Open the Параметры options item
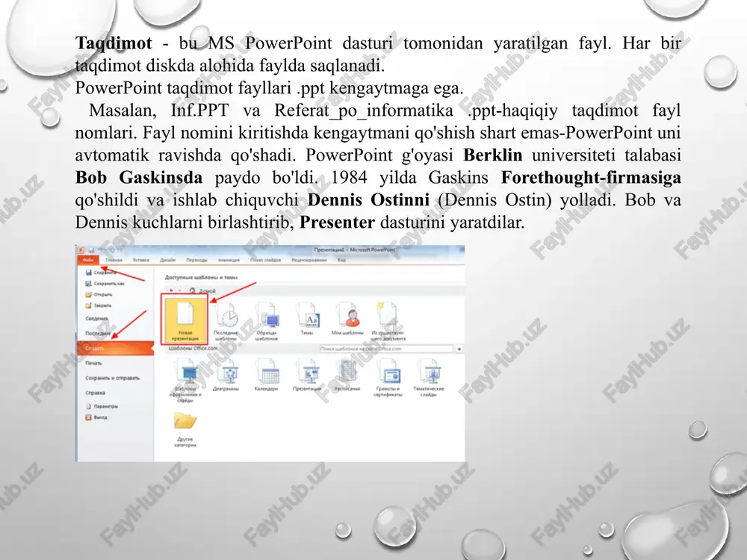 coord(102,406)
